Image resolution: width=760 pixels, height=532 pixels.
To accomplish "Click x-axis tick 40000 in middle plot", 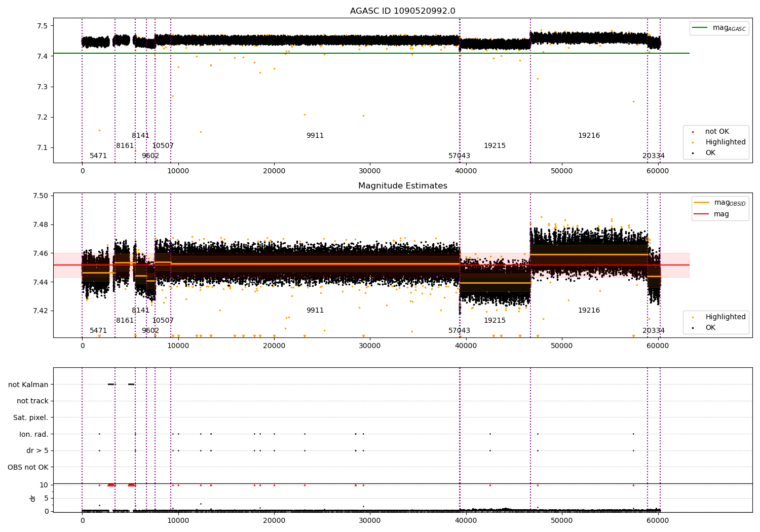I will (466, 346).
